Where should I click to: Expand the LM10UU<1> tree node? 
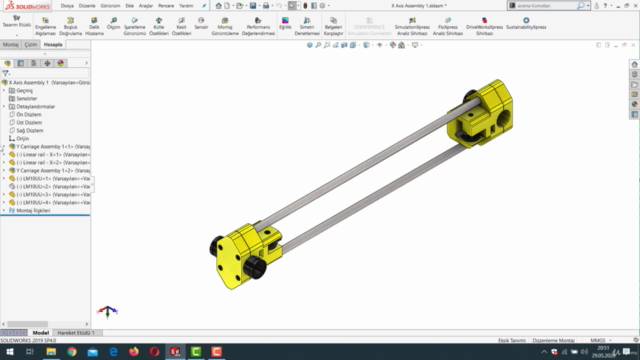point(4,178)
